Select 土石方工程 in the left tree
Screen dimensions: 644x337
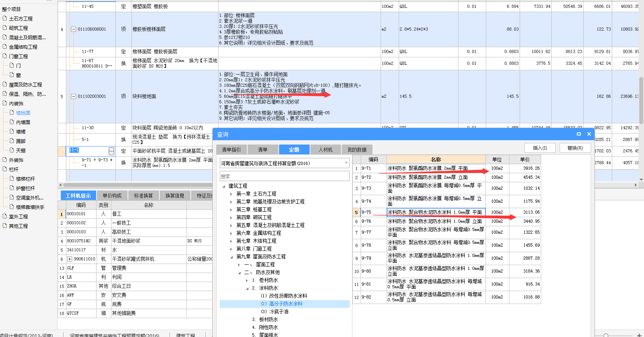[x=20, y=18]
